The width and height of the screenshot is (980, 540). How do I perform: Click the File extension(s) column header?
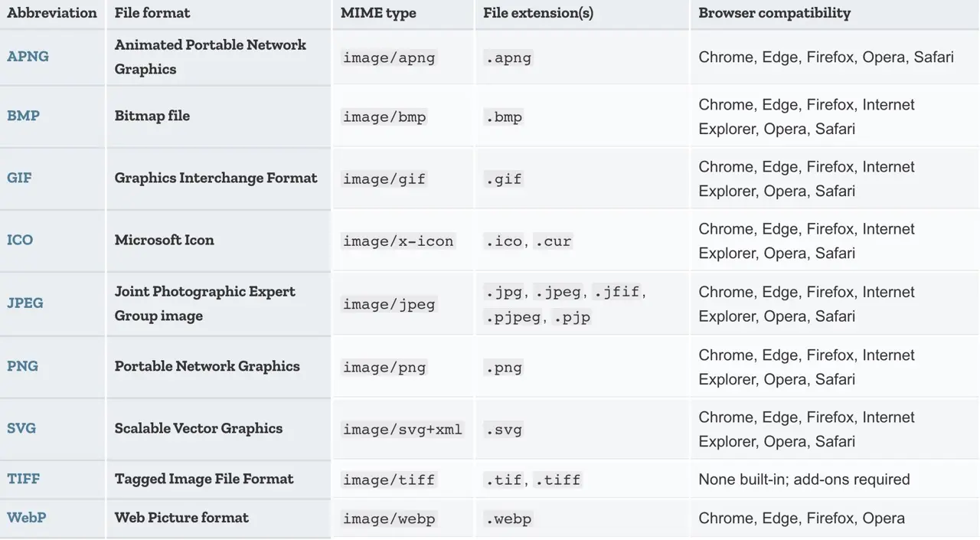point(538,13)
